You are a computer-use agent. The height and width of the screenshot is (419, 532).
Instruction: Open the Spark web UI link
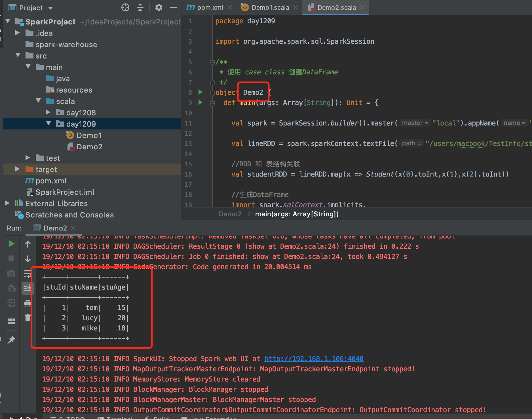314,359
